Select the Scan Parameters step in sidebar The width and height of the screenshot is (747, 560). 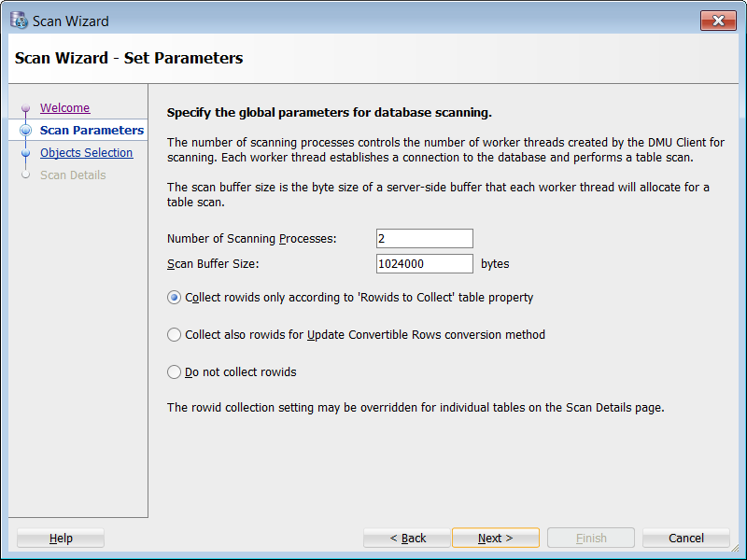tap(92, 131)
